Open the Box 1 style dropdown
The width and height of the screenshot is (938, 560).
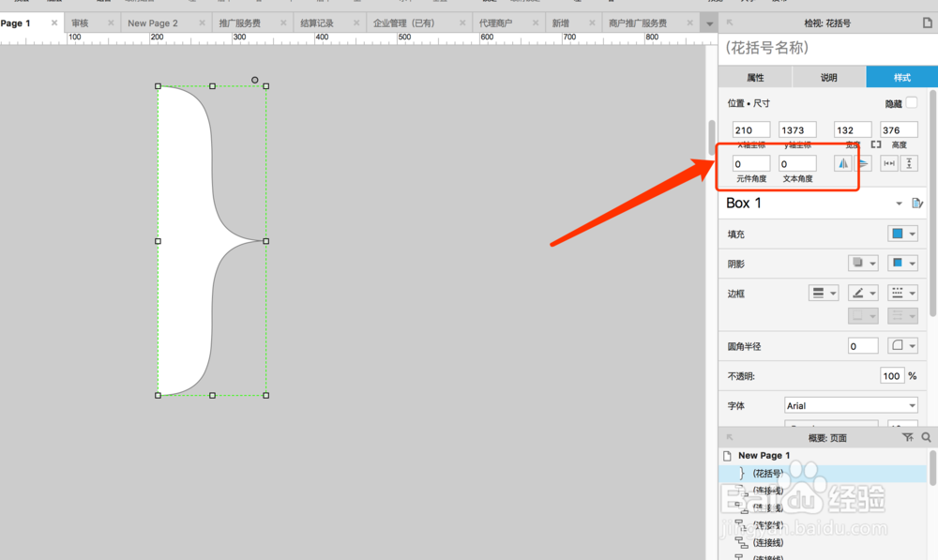point(899,204)
